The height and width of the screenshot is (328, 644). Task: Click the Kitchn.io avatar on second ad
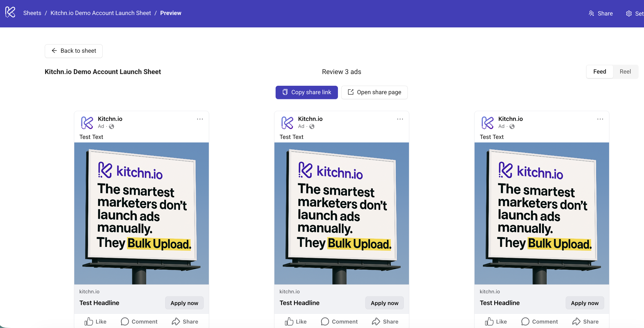[287, 123]
